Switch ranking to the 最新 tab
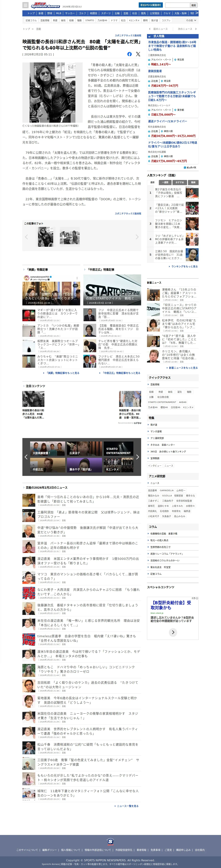The image size is (221, 868). (x=152, y=182)
